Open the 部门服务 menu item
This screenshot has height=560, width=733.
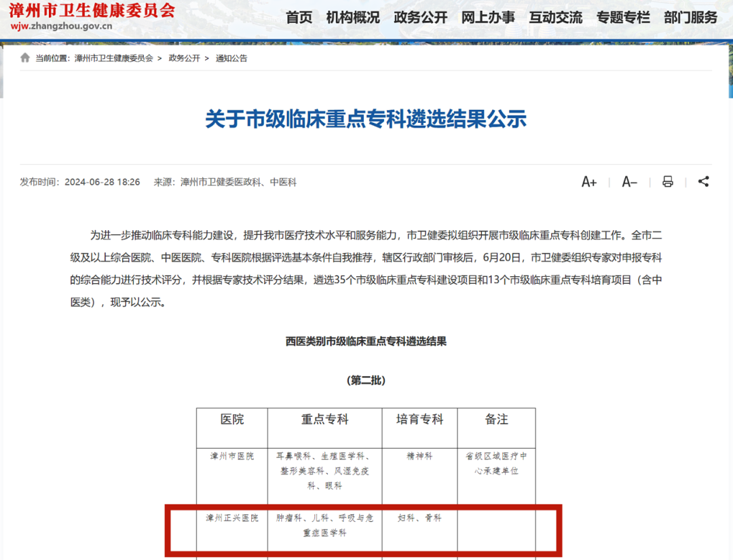[691, 18]
